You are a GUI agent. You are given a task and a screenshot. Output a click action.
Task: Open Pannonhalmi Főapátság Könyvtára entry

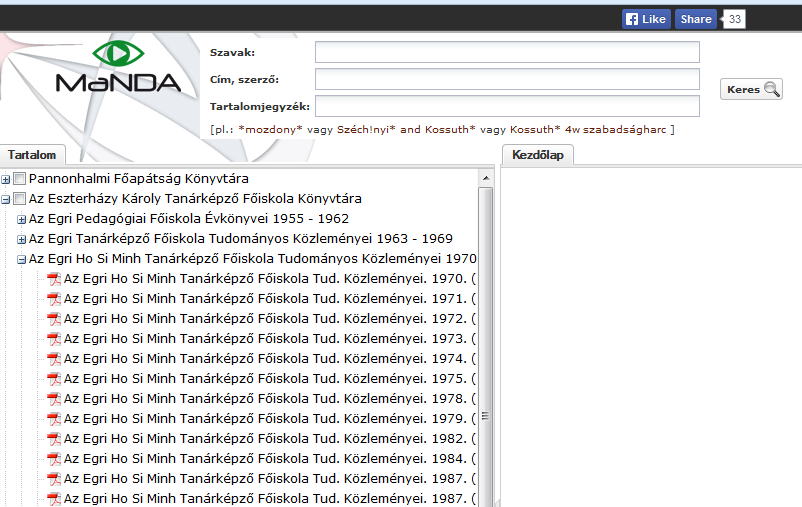(139, 179)
